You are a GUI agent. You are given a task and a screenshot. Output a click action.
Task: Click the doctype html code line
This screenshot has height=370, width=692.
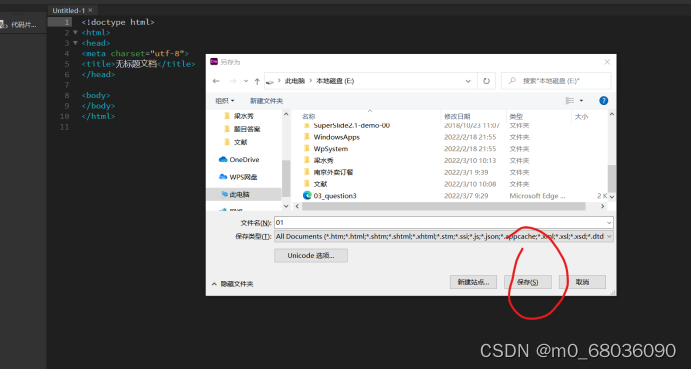118,22
